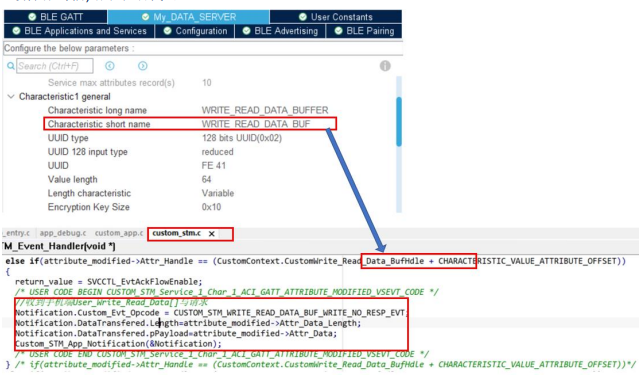Click into the Search (Ctrl+F) field
This screenshot has height=375, width=640.
[54, 66]
